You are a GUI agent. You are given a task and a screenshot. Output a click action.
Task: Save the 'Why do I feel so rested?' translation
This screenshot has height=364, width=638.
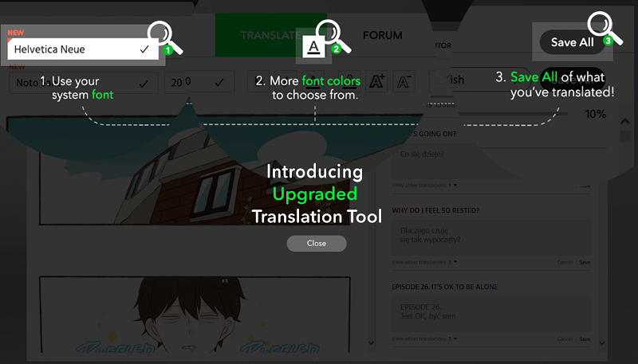[585, 262]
